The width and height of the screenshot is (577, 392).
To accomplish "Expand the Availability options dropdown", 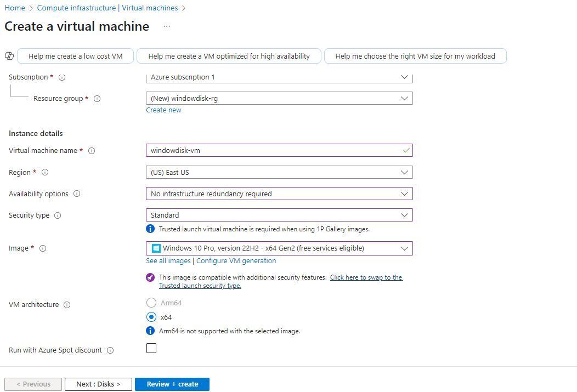I will [279, 194].
